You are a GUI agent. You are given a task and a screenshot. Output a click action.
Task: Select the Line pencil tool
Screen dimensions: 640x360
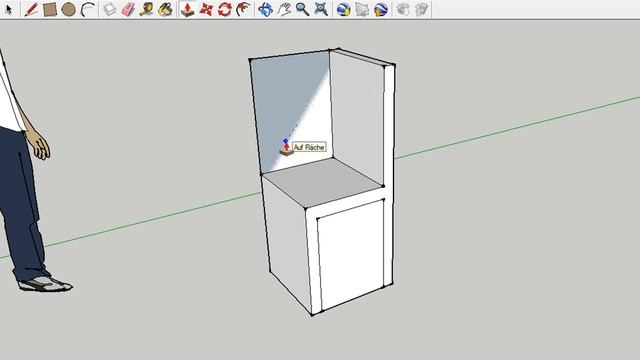[x=31, y=9]
